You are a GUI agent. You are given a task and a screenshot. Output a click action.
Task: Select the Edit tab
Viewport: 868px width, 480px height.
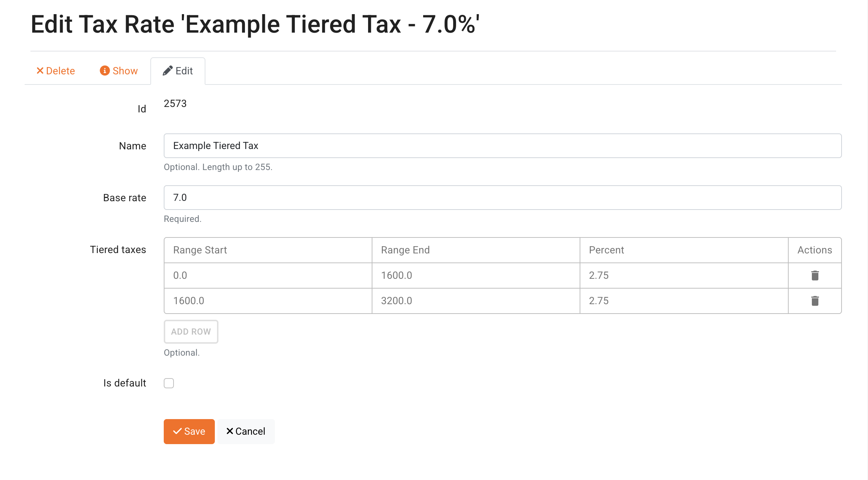[178, 71]
